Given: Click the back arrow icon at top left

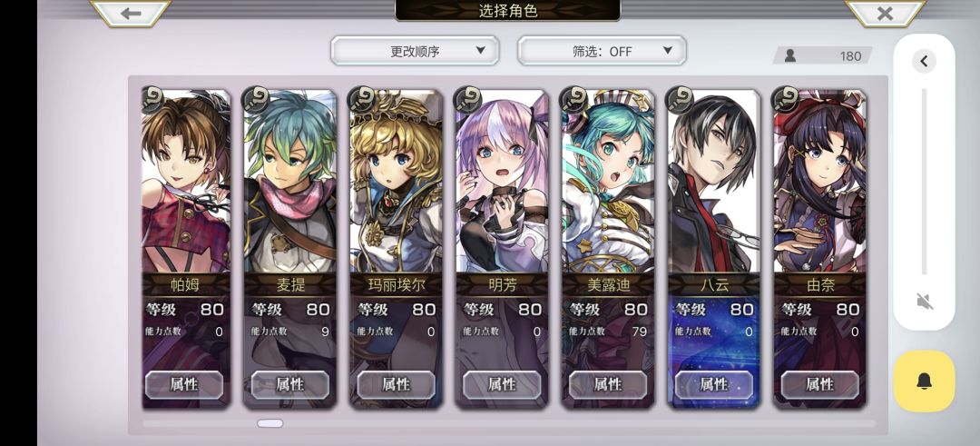Looking at the screenshot, I should [131, 13].
